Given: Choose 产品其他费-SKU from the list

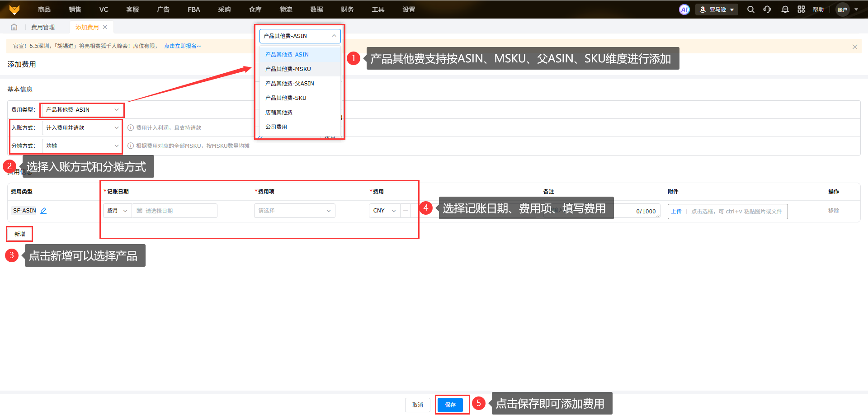Looking at the screenshot, I should 300,98.
